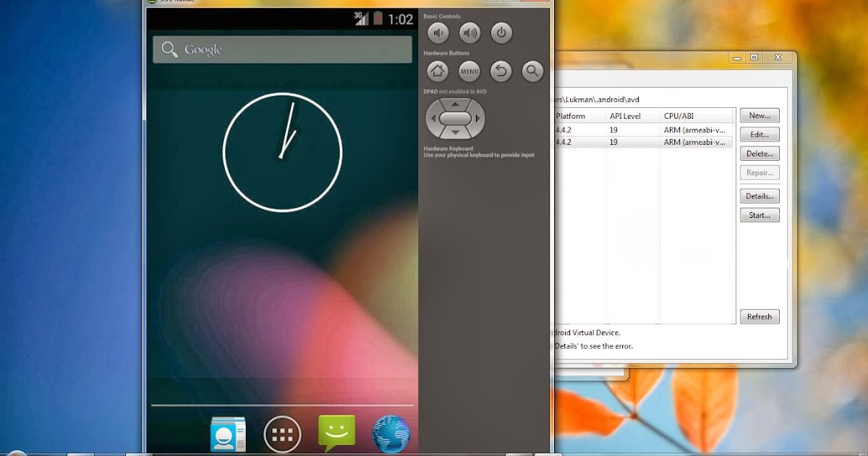Close the AVD Manager window
Viewport: 868px width, 456px height.
click(778, 56)
